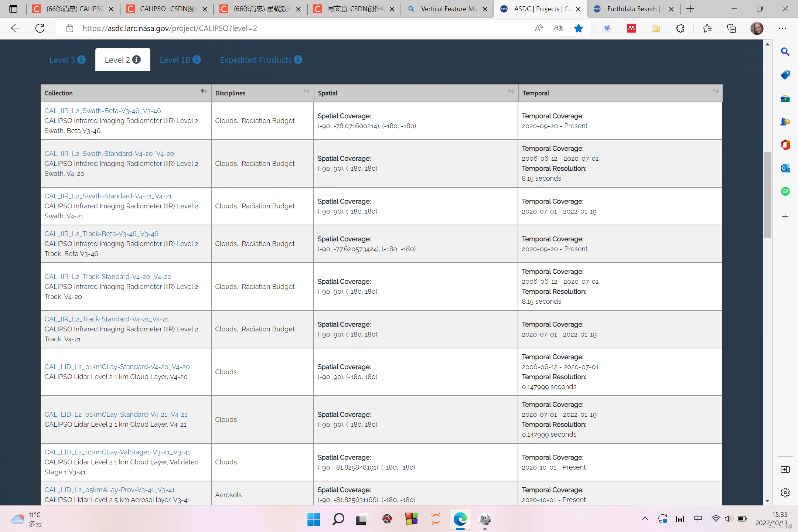The height and width of the screenshot is (532, 798).
Task: Switch to the Earthdata Search browser tab
Action: click(x=632, y=9)
